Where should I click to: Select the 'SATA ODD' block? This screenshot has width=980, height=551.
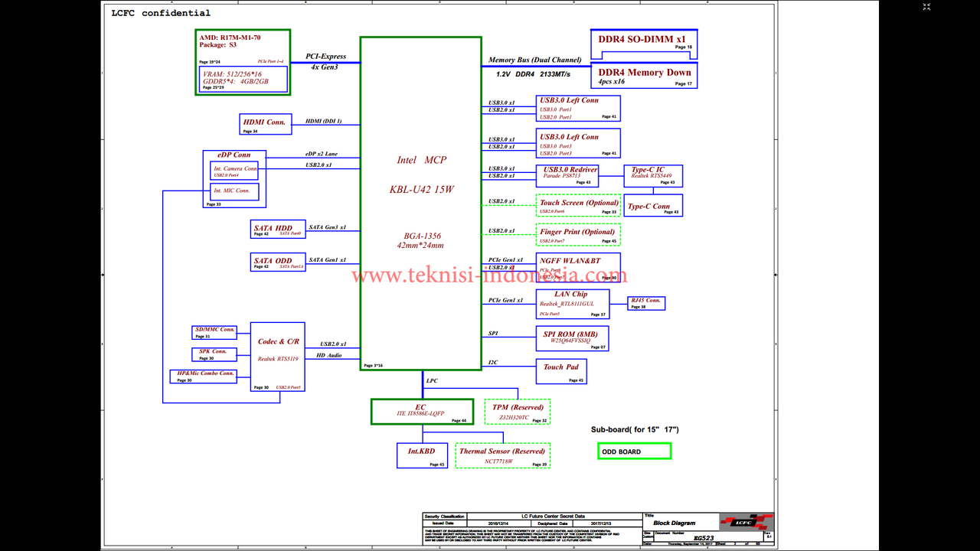(277, 262)
